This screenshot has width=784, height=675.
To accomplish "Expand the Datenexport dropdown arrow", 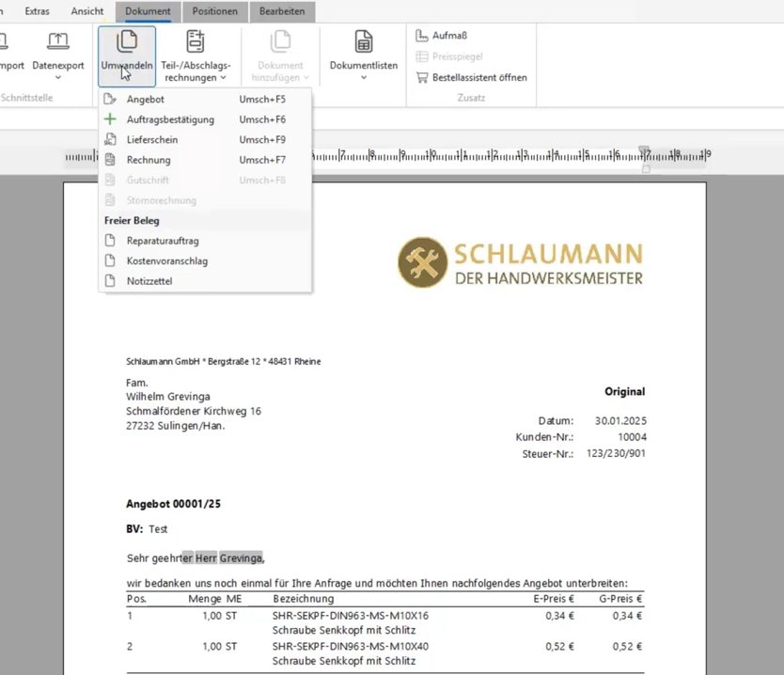I will [58, 77].
